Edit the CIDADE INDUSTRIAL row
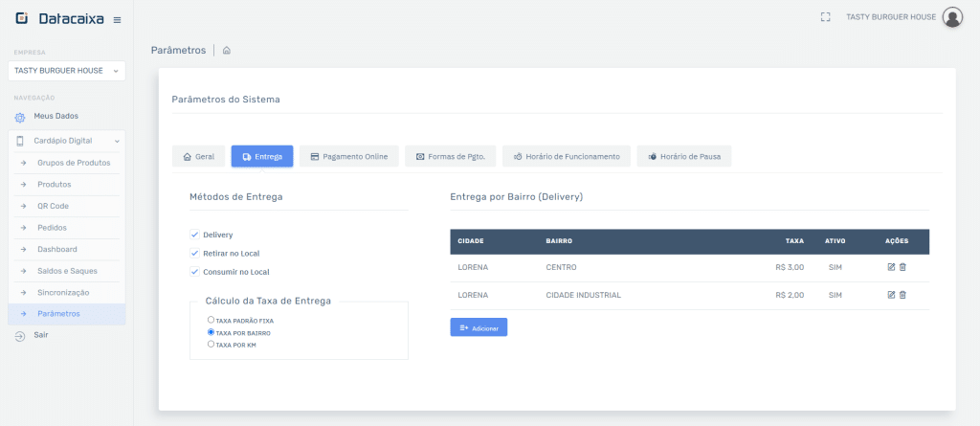The image size is (980, 426). tap(891, 295)
